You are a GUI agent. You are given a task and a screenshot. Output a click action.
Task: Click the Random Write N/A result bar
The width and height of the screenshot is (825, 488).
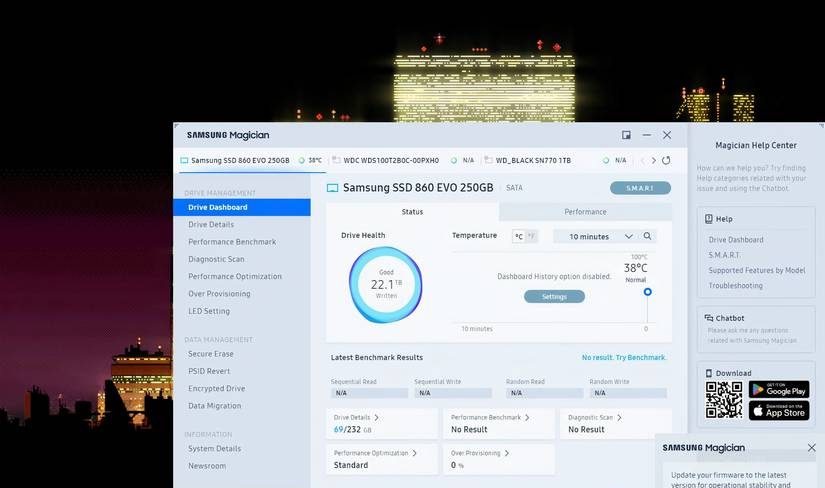(x=628, y=393)
